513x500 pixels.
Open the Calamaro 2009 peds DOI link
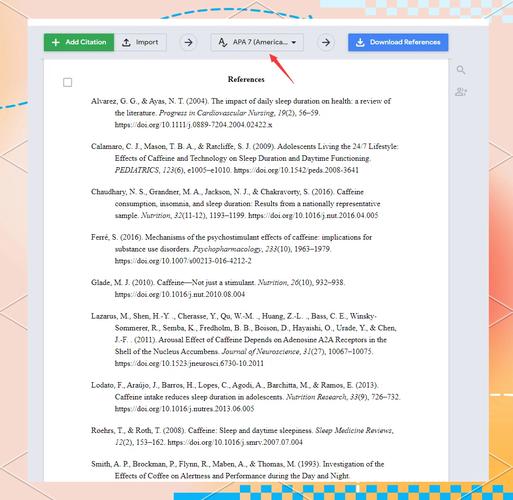(x=296, y=170)
